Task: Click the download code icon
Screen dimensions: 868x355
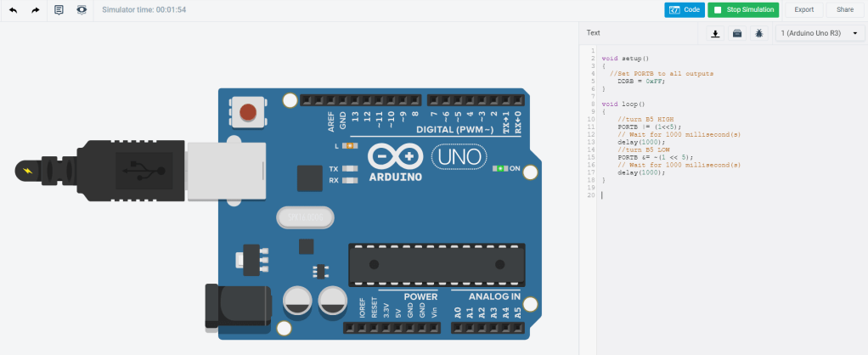Action: 715,33
